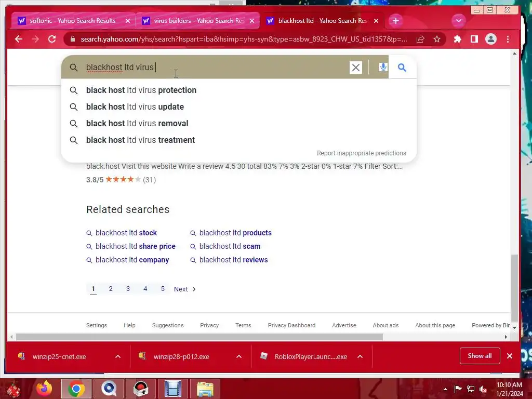Expand options for winzip28-p012.exe download
This screenshot has height=399, width=532.
tap(239, 356)
